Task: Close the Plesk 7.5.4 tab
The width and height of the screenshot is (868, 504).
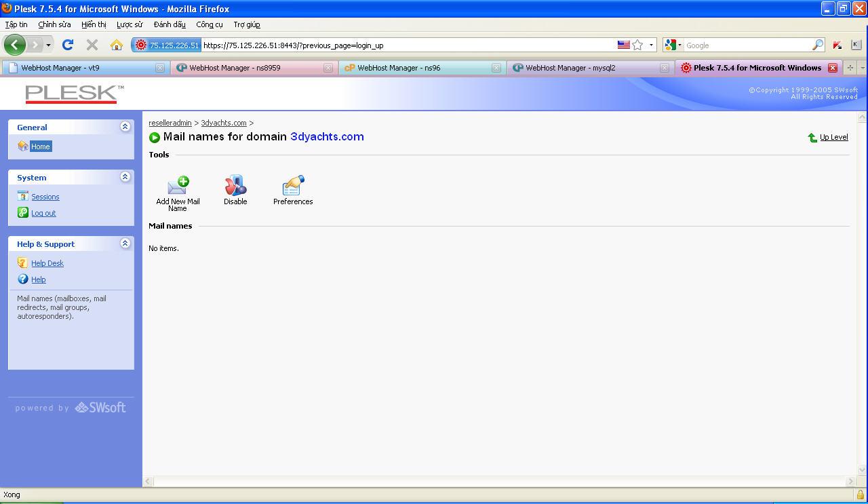Action: 833,68
